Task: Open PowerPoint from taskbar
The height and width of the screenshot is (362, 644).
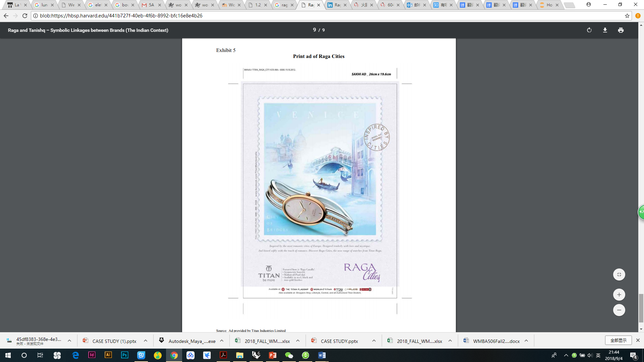Action: 272,355
